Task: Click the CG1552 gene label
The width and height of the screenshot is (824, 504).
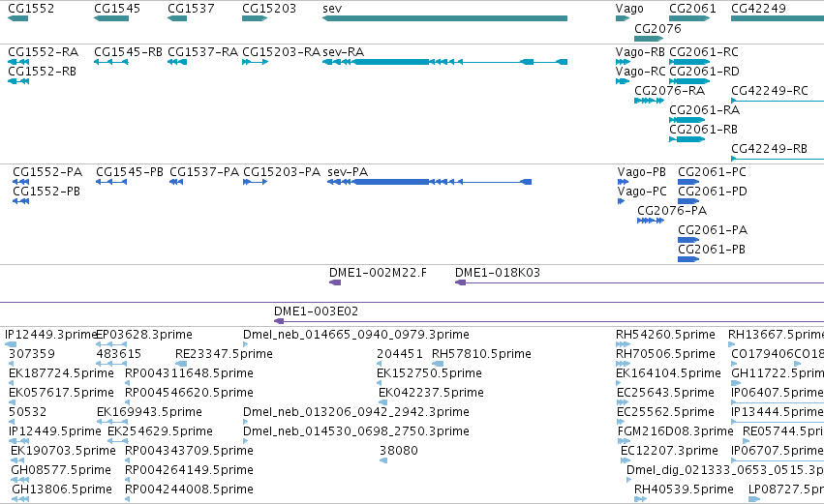Action: (x=31, y=9)
